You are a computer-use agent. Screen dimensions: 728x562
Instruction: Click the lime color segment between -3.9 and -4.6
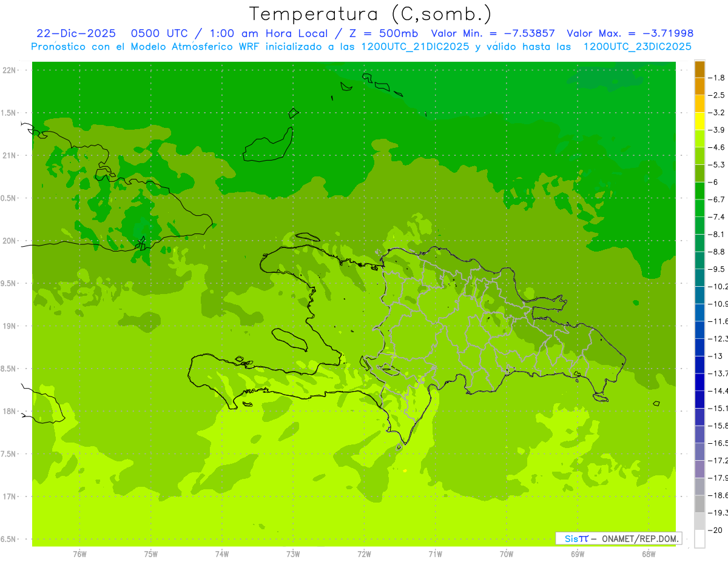pos(699,138)
